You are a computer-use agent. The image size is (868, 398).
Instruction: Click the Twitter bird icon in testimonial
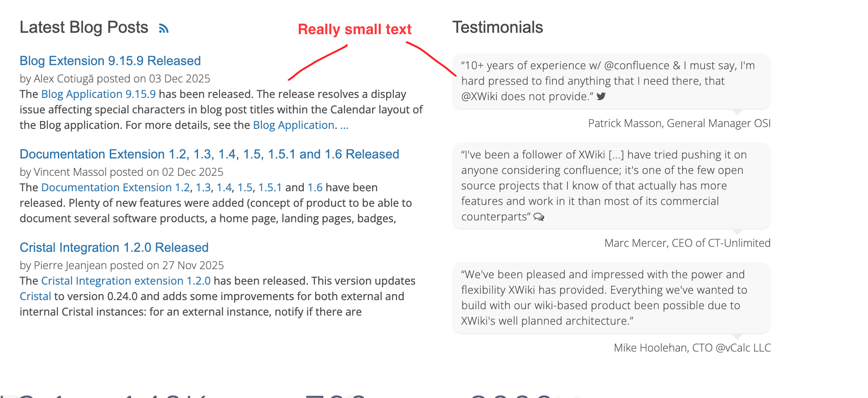coord(601,96)
